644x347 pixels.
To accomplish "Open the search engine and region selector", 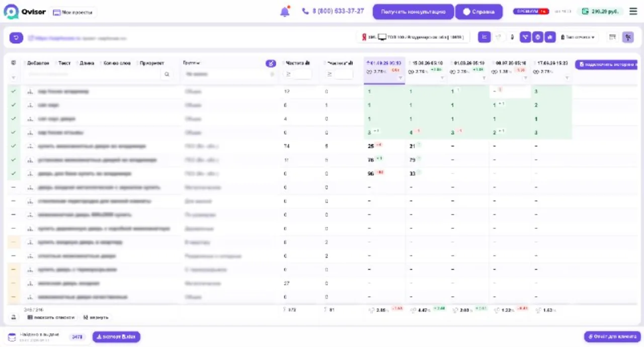I will click(413, 37).
